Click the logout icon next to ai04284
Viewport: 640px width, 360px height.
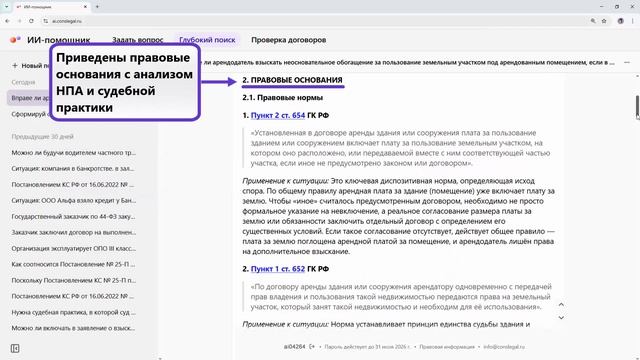[312, 347]
